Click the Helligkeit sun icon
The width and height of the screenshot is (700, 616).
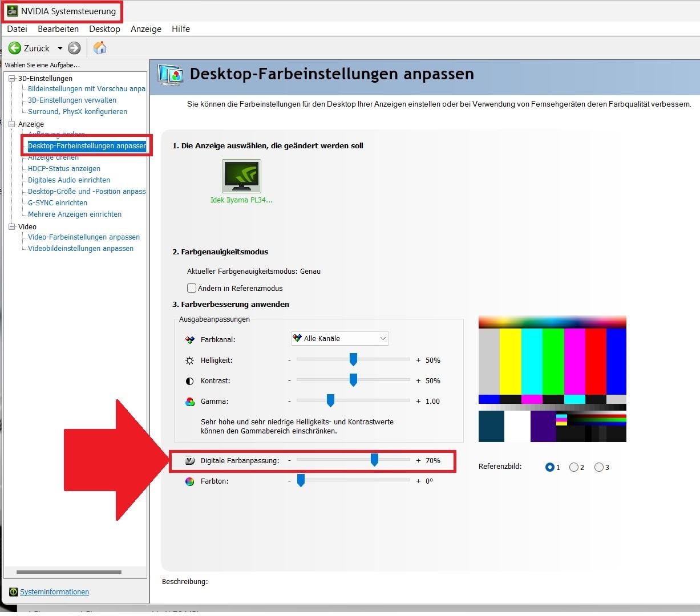190,360
